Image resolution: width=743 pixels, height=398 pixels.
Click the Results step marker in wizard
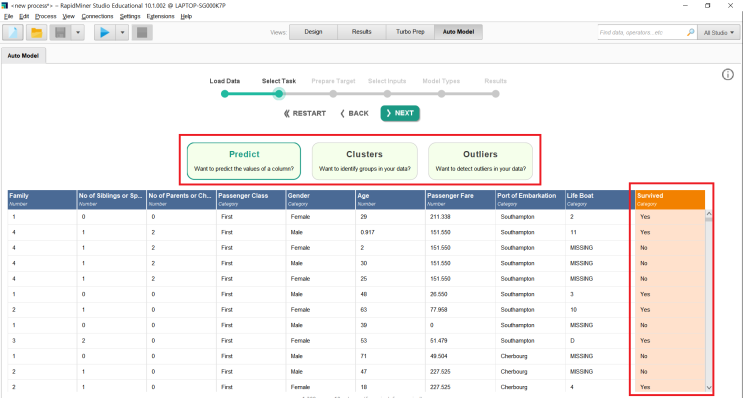[x=495, y=94]
